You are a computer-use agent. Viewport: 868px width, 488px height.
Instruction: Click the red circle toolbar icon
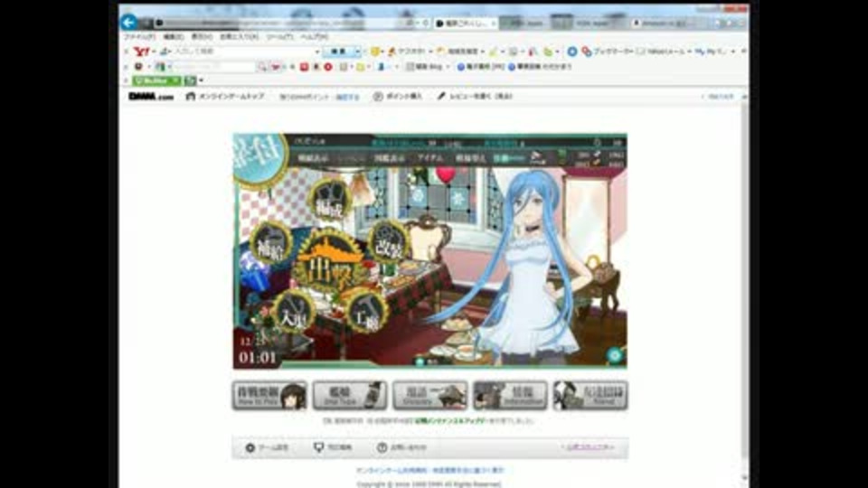coord(328,67)
